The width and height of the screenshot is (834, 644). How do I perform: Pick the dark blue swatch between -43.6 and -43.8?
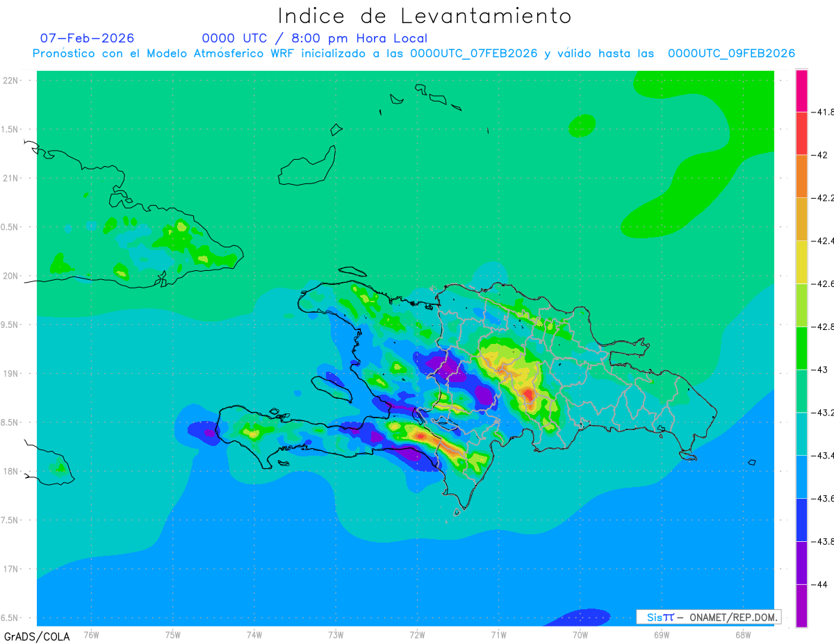pyautogui.click(x=801, y=520)
